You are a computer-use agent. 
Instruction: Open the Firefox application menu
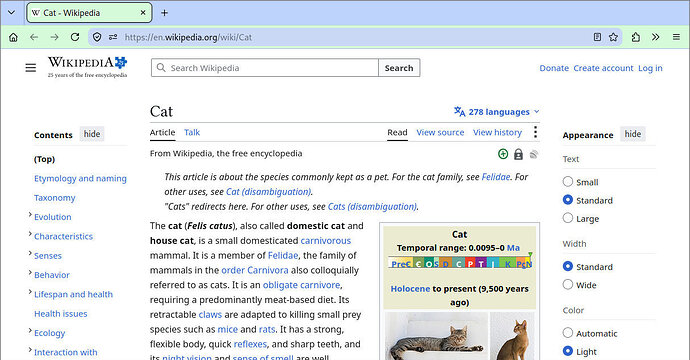tap(676, 37)
